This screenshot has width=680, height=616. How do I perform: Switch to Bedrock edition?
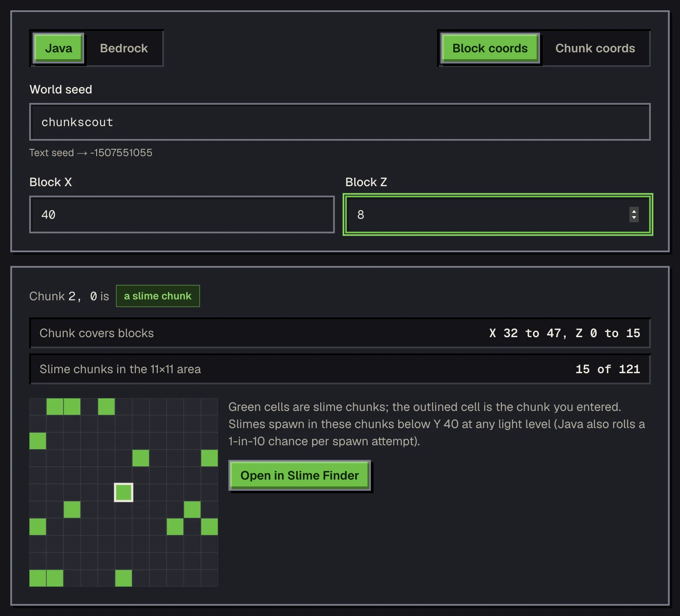pyautogui.click(x=124, y=48)
